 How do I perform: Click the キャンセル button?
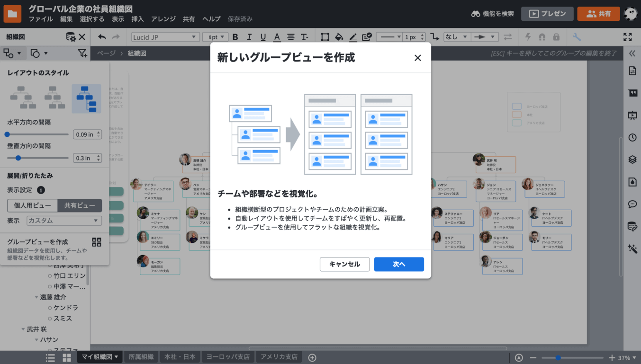point(344,264)
